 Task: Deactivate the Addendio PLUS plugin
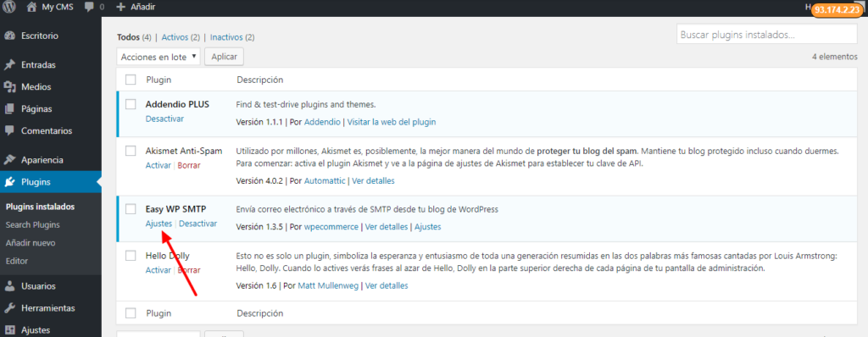click(164, 119)
